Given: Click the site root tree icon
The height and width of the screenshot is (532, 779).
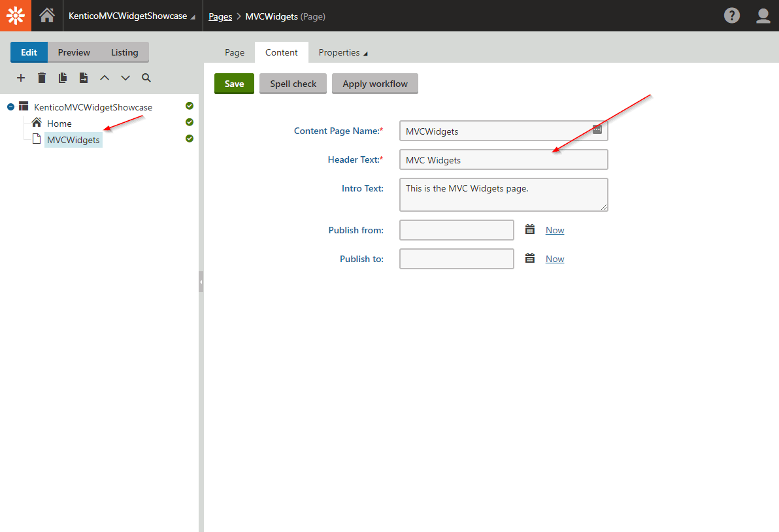Looking at the screenshot, I should pos(24,106).
